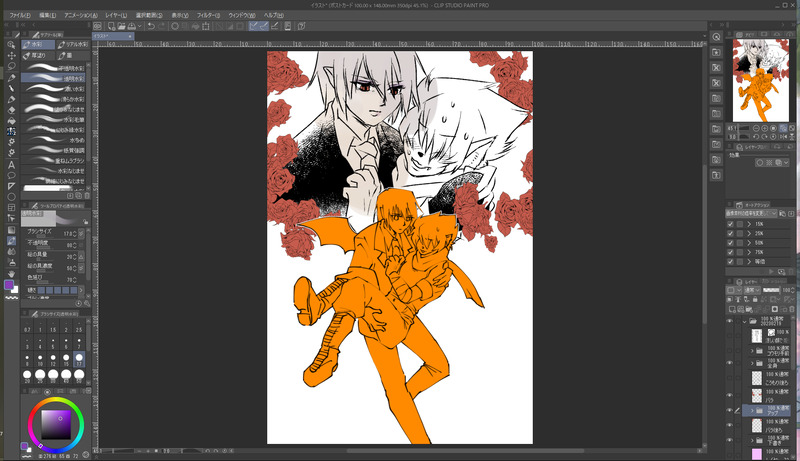Screen dimensions: 800x461
Task: Toggle the 等倍 auto action checkbox
Action: (730, 261)
